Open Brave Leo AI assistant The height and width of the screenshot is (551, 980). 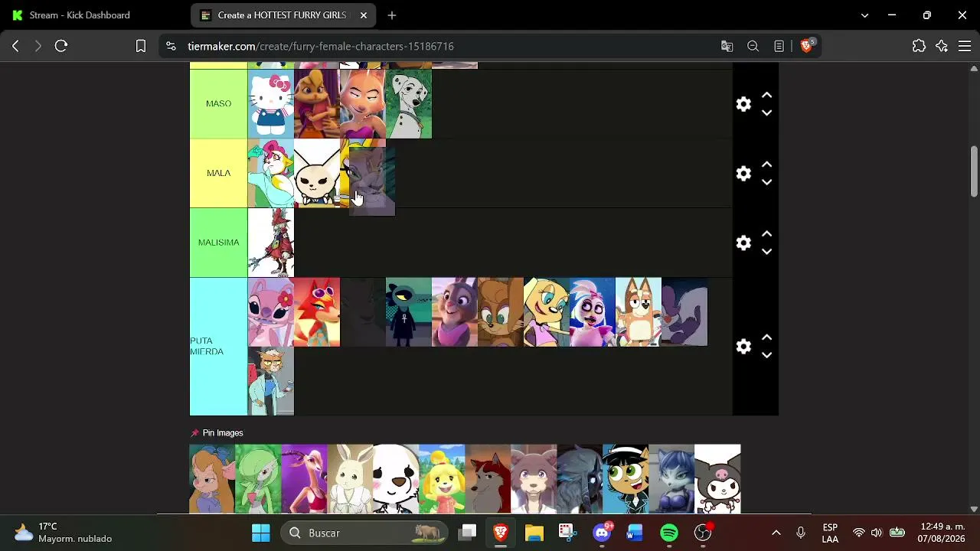pyautogui.click(x=942, y=47)
